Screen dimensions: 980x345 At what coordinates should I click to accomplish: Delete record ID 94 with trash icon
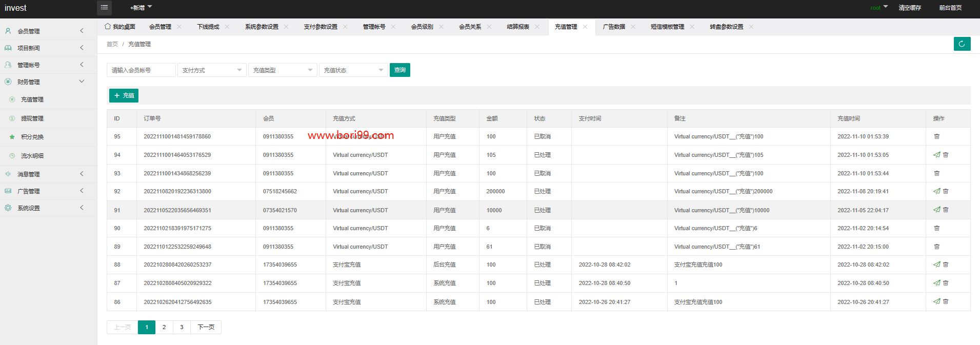click(x=946, y=155)
